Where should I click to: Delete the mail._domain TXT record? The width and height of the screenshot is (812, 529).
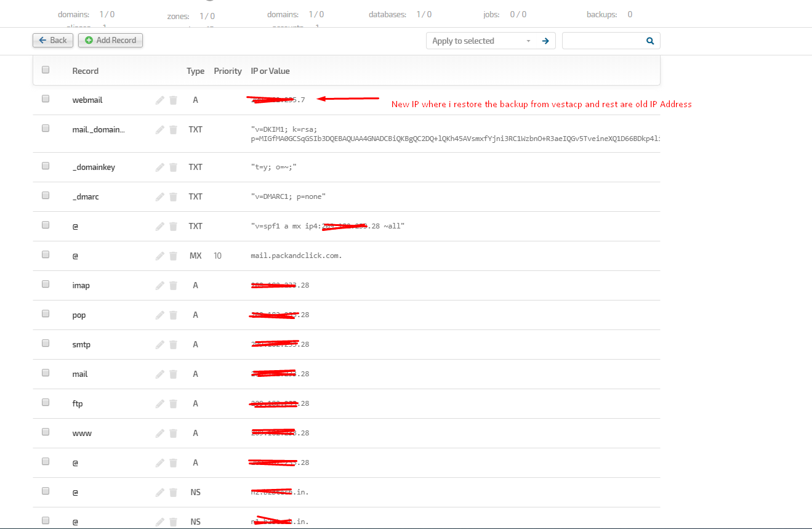173,129
